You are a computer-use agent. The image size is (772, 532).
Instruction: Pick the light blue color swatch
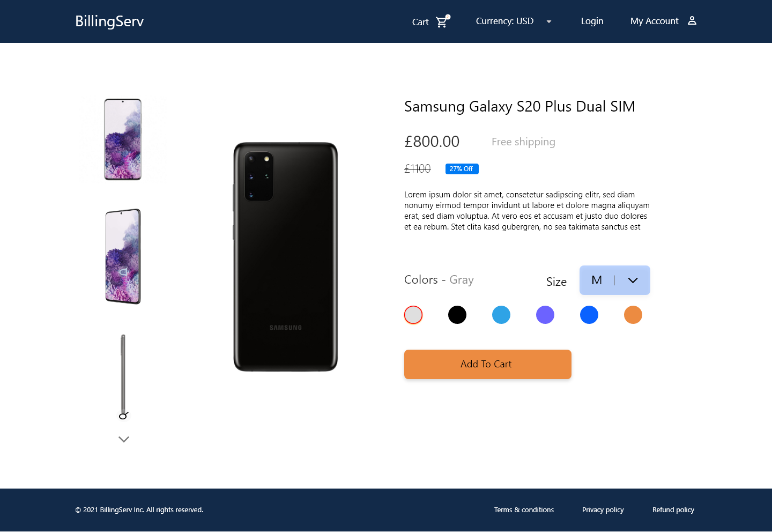pyautogui.click(x=501, y=315)
